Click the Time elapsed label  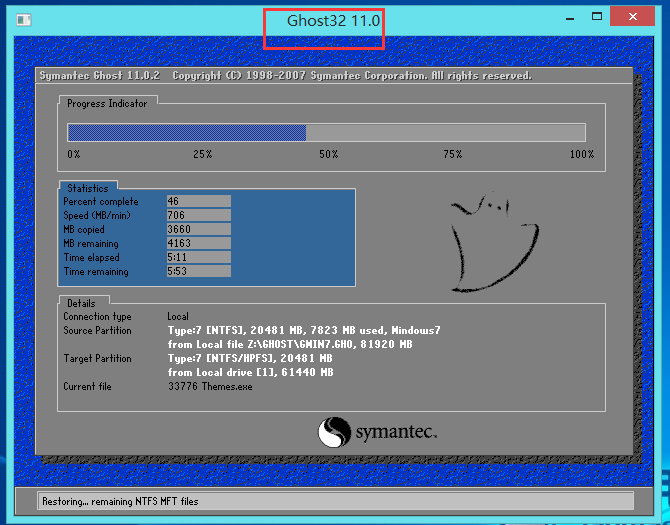91,258
